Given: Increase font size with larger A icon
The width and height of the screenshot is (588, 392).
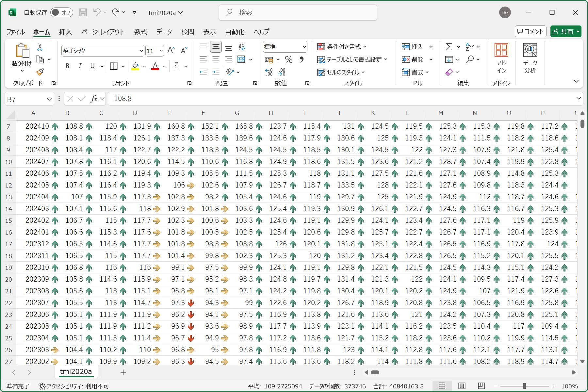Looking at the screenshot, I should [x=171, y=51].
